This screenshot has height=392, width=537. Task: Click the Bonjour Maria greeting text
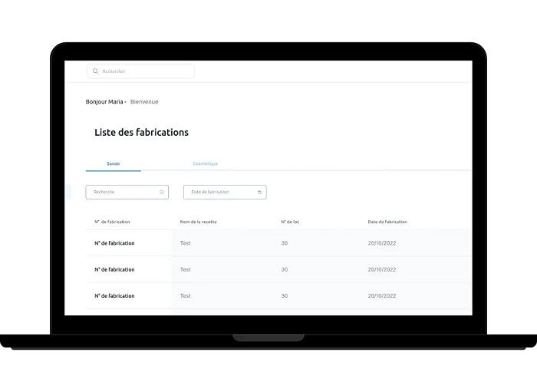[105, 101]
